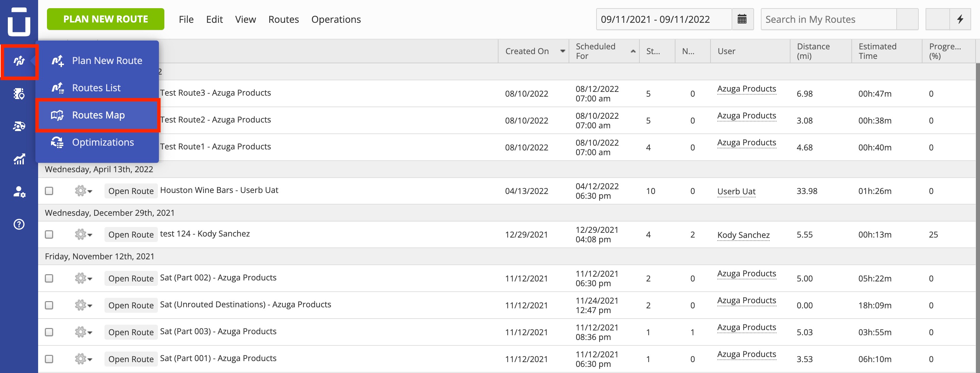Open gear dropdown for Sat (Part 003)
This screenshot has width=980, height=373.
[x=83, y=332]
